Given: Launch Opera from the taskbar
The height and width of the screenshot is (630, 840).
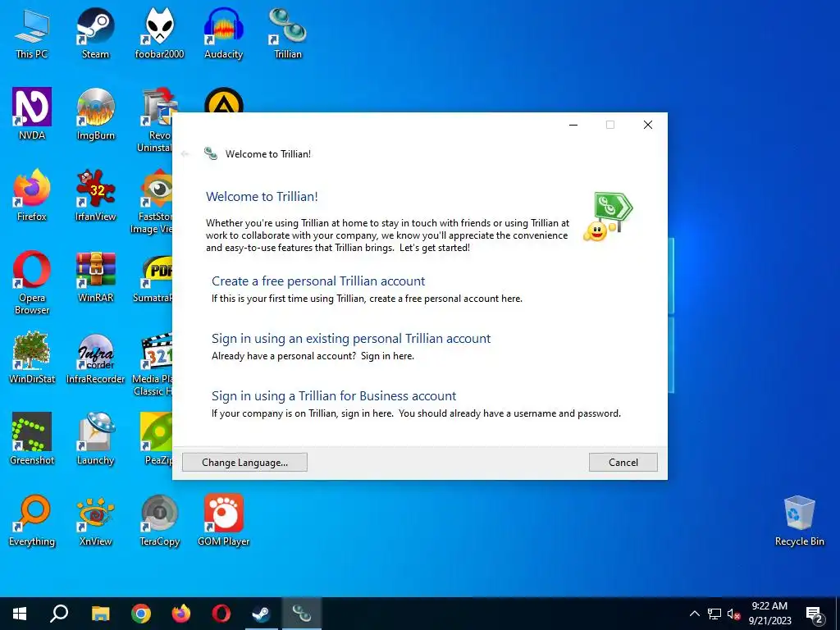Looking at the screenshot, I should pos(221,614).
